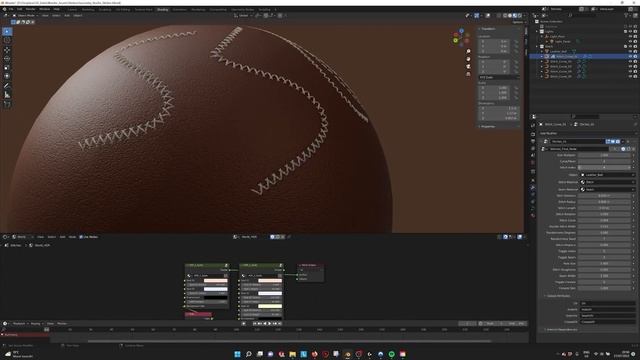Open the Object Mode dropdown

(25, 16)
